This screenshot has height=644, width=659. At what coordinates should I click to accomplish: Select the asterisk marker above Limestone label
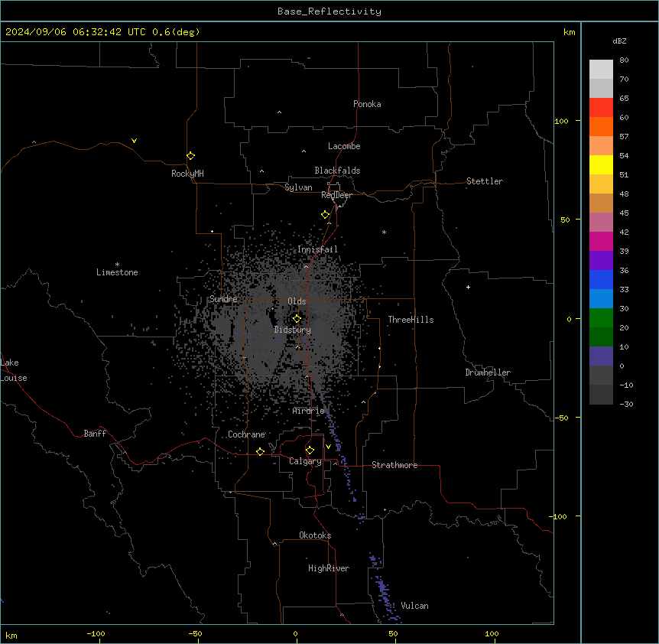pos(117,265)
